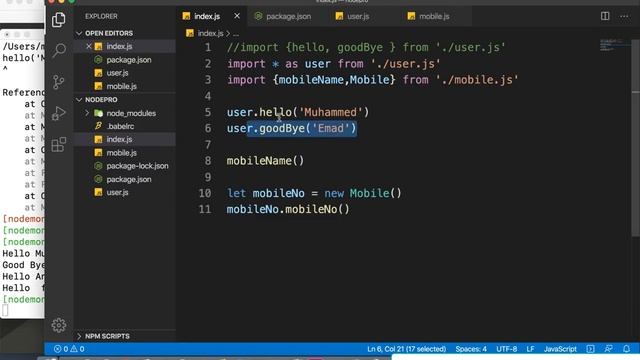Click the breadcrumb ellipsis after index.js
Screen dimensions: 640x360
pos(236,34)
